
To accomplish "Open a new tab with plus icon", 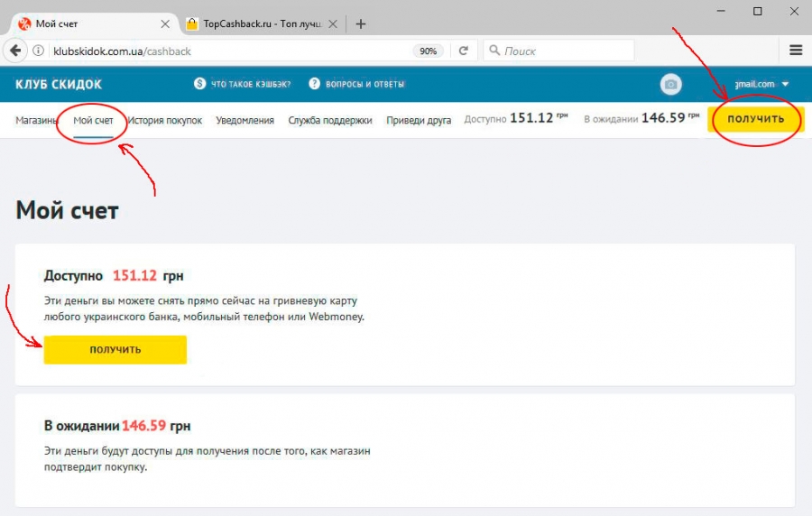I will click(361, 23).
